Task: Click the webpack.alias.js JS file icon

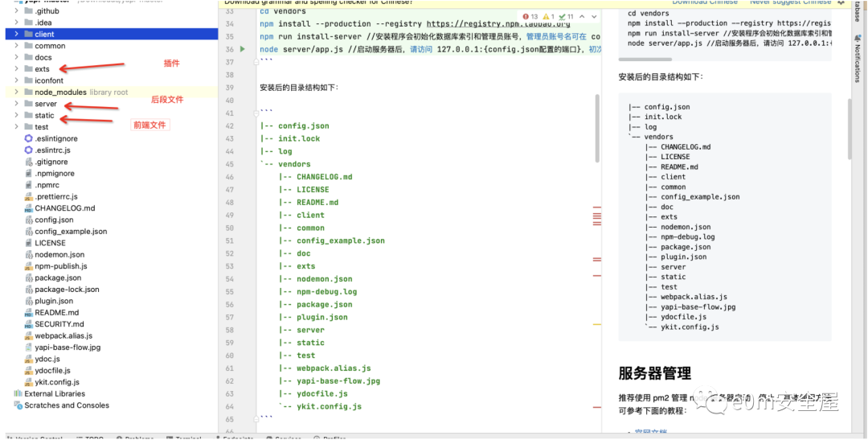Action: pos(29,335)
